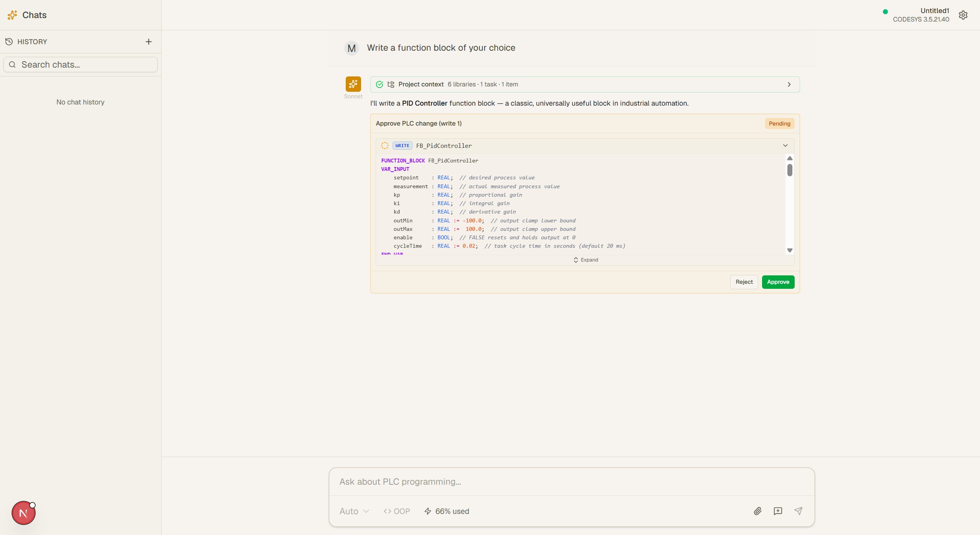The image size is (980, 535).
Task: Click the cycleTime variable line
Action: tap(509, 246)
